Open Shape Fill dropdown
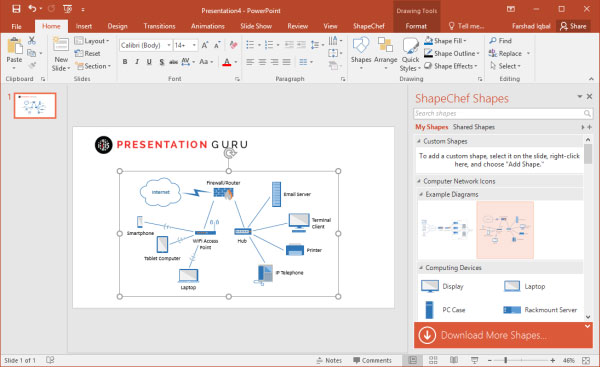The width and height of the screenshot is (600, 367). point(445,41)
